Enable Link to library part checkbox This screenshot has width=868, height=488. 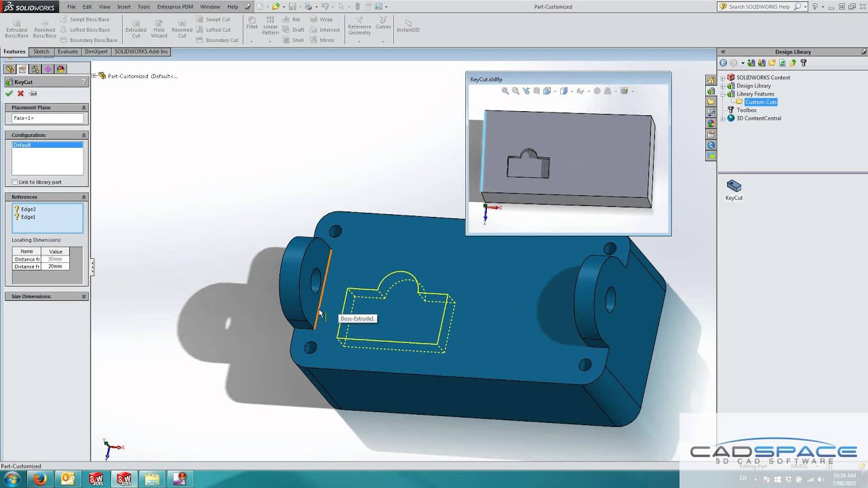[x=15, y=182]
